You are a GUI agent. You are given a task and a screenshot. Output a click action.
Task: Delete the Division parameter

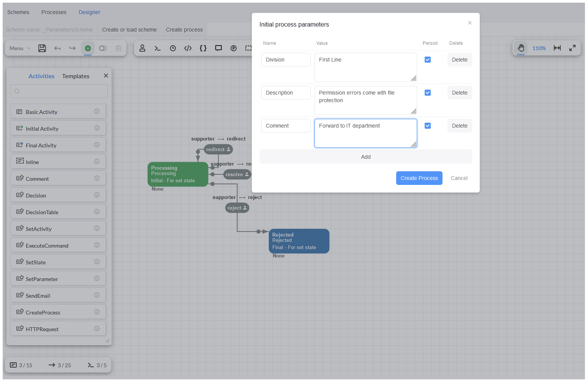pos(460,60)
